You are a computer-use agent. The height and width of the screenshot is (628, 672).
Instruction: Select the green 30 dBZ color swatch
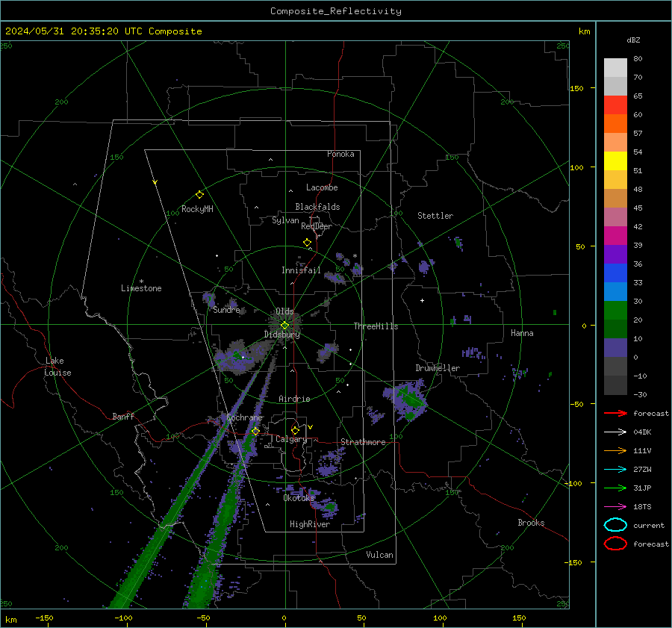[x=615, y=311]
